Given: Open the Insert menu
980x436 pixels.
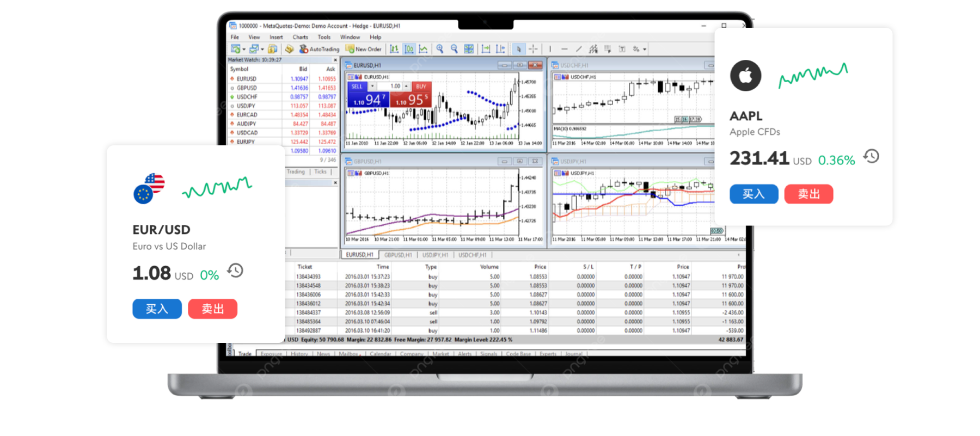Looking at the screenshot, I should [276, 37].
